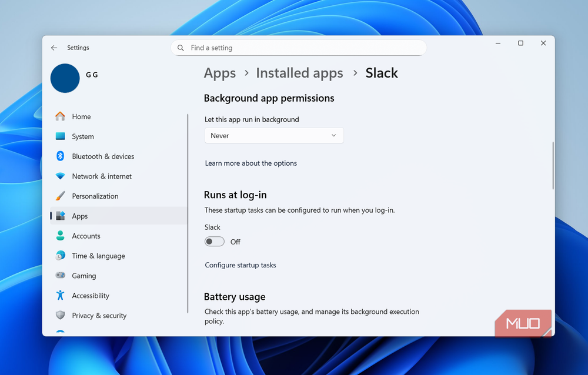Screen dimensions: 588x375
Task: Open Bluetooth & devices settings
Action: [119, 156]
